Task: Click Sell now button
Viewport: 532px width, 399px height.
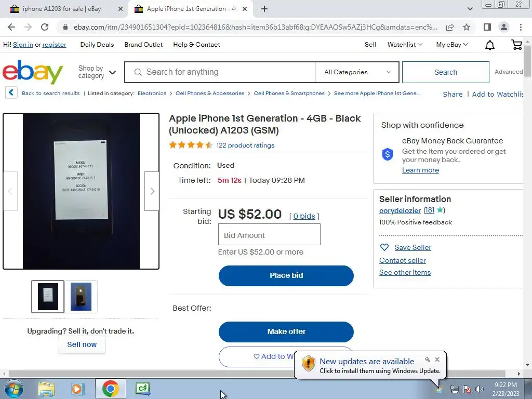Action: point(82,344)
